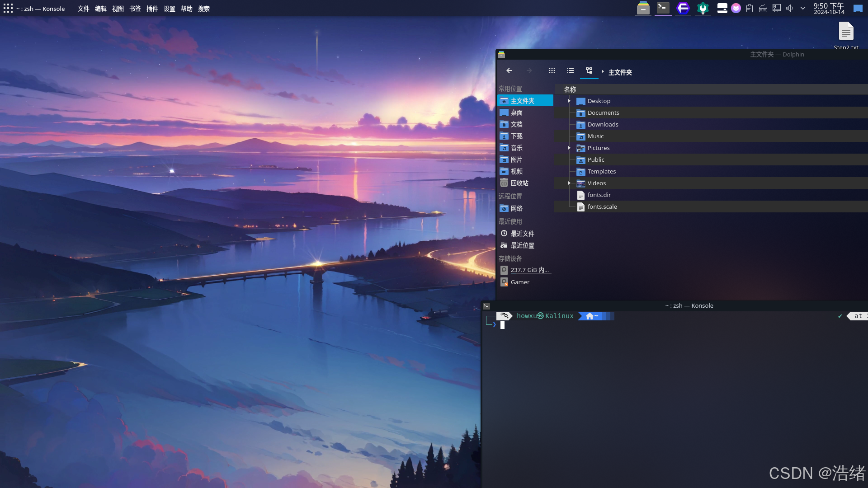Expand the Videos folder tree
This screenshot has width=868, height=488.
(x=569, y=183)
